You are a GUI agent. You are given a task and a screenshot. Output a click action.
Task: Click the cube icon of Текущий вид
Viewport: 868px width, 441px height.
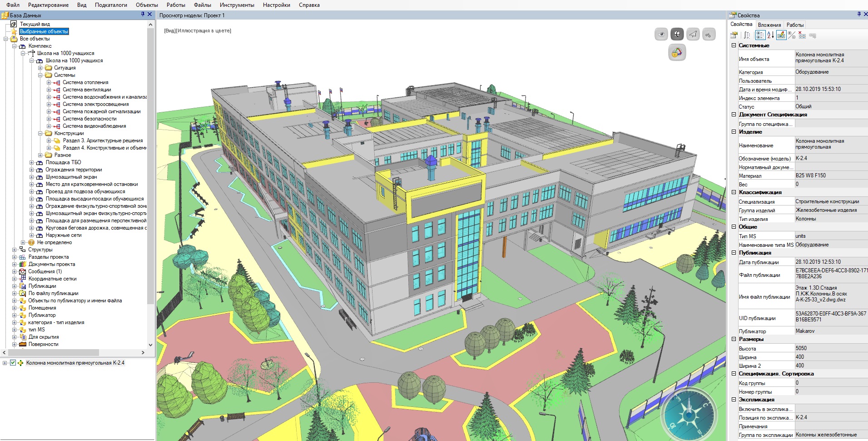(14, 24)
